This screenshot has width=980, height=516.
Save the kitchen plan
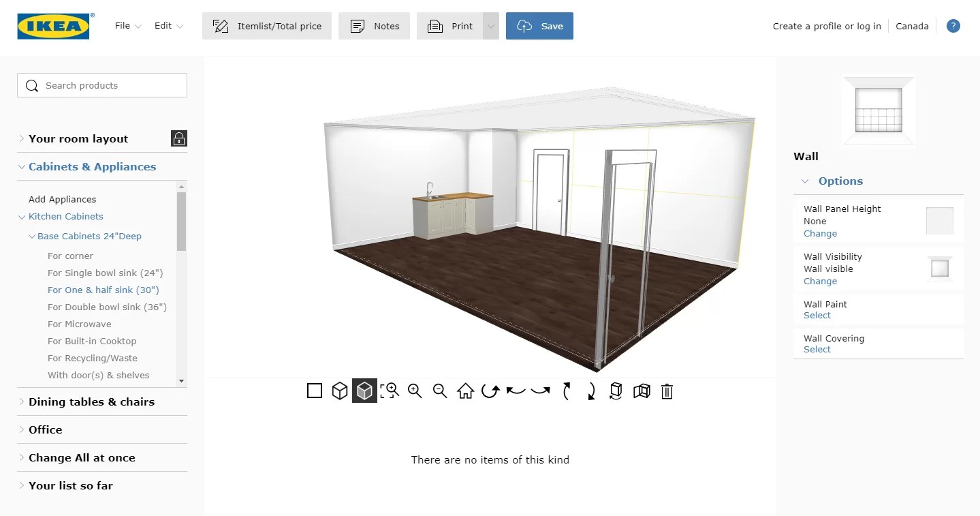539,25
